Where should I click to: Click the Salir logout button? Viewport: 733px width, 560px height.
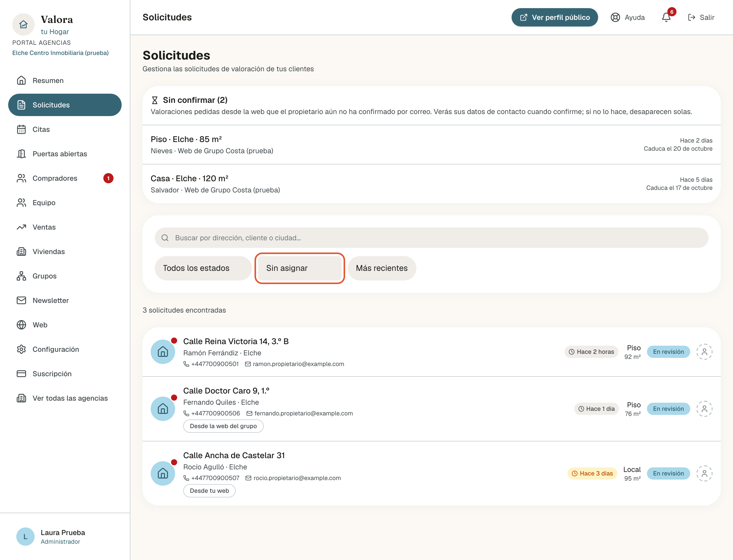tap(701, 17)
